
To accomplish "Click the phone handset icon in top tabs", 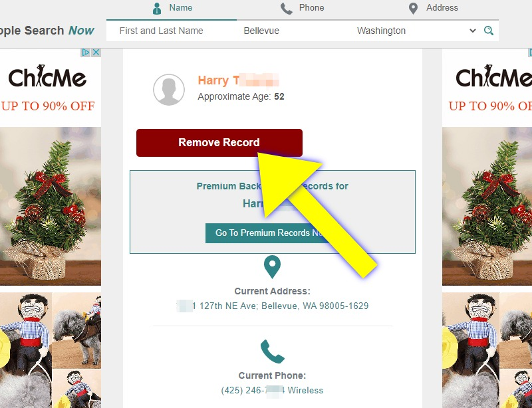I will [287, 9].
